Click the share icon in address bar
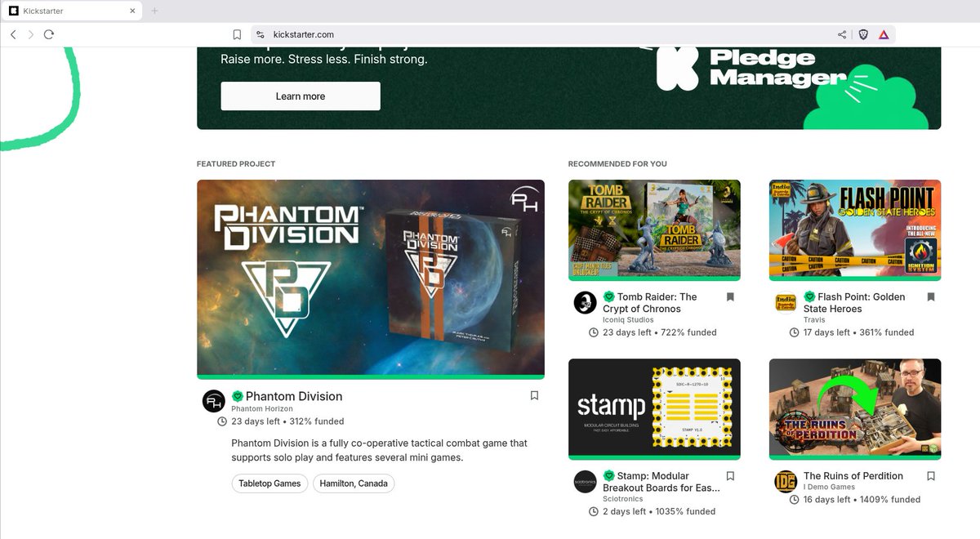This screenshot has width=980, height=539. pos(842,34)
